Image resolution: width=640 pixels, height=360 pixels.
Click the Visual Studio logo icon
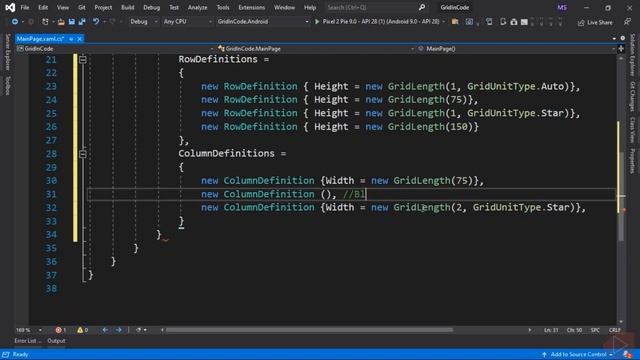[10, 7]
